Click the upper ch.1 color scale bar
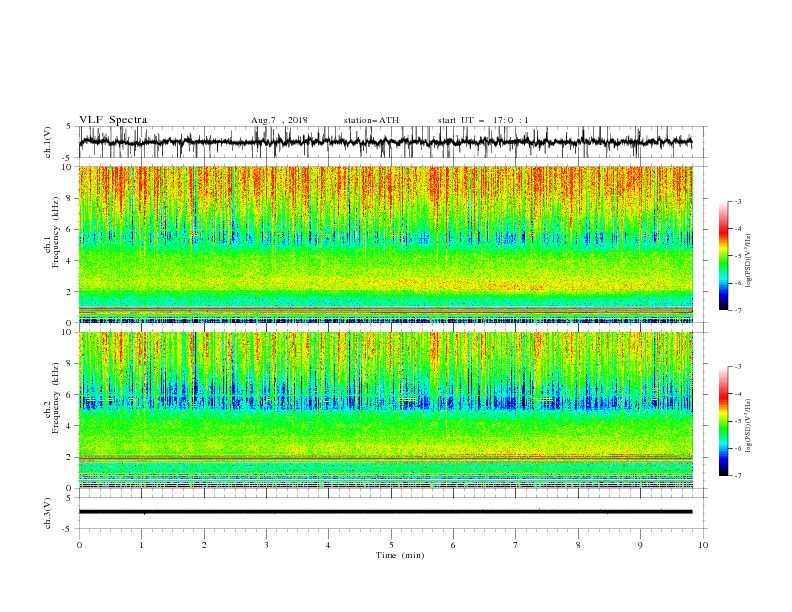792x612 pixels. 723,256
